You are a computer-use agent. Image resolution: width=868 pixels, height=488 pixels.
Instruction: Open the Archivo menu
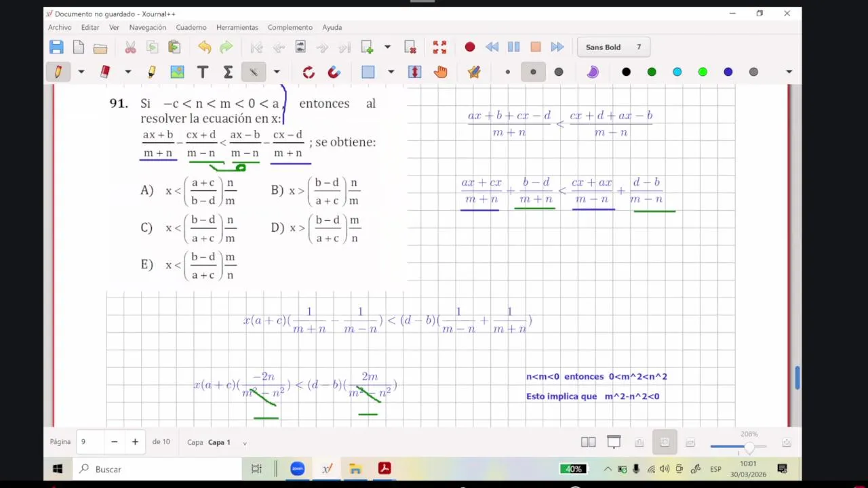point(60,27)
